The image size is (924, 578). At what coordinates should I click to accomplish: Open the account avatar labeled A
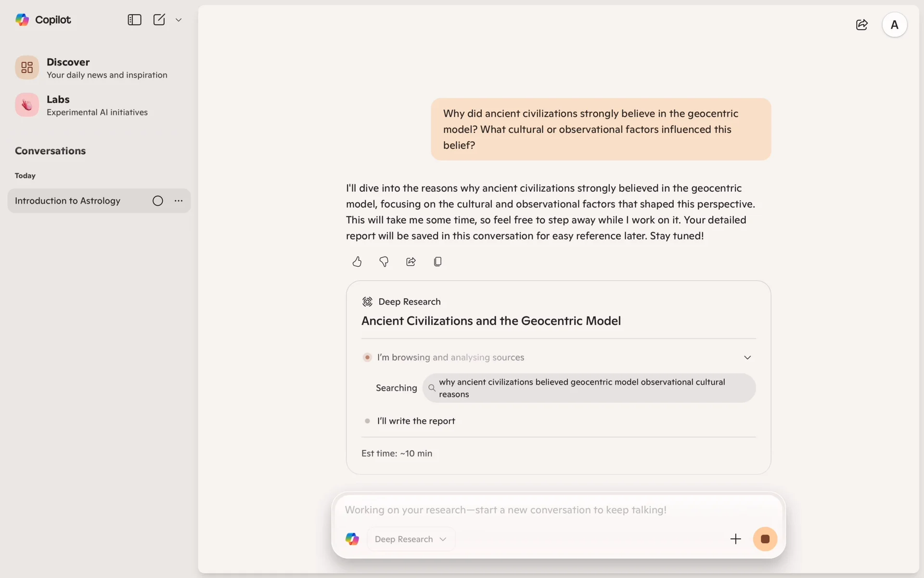(894, 25)
